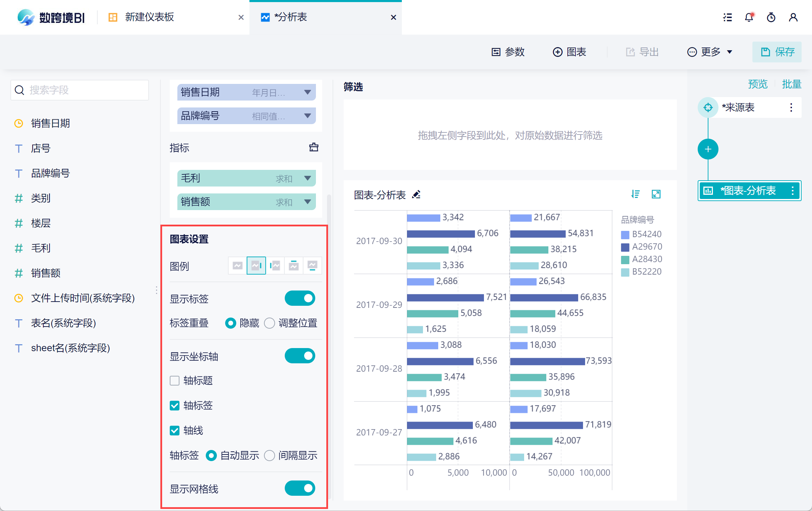
Task: Click the 预览 link
Action: pyautogui.click(x=758, y=84)
